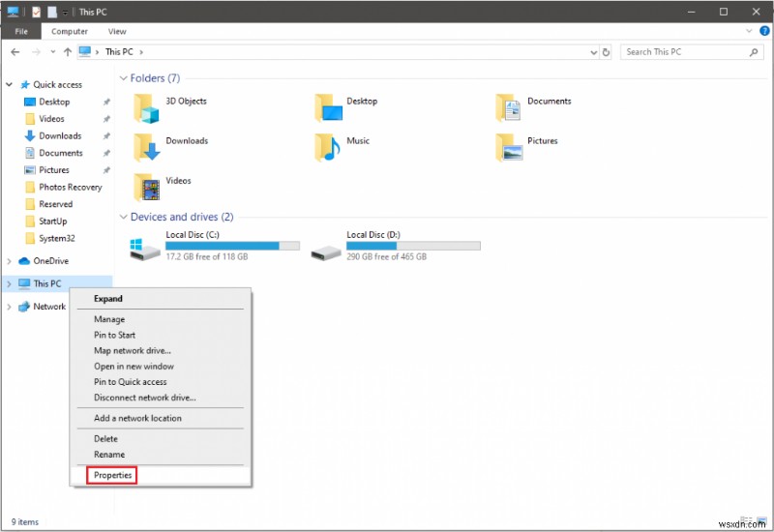This screenshot has width=774, height=532.
Task: Select Pictures in the Quick access list
Action: pyautogui.click(x=54, y=170)
